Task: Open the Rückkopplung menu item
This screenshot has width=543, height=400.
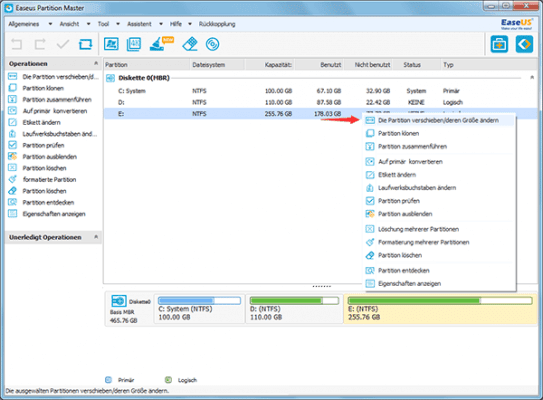Action: pyautogui.click(x=217, y=24)
